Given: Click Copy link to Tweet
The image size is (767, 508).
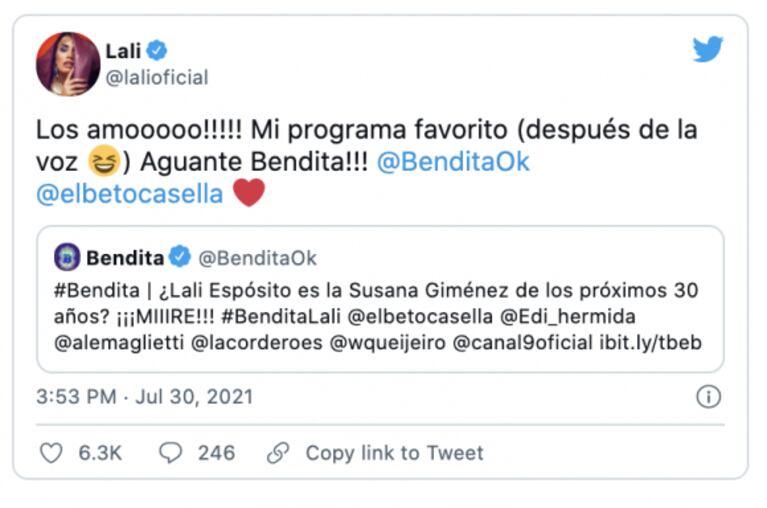Looking at the screenshot, I should [394, 453].
